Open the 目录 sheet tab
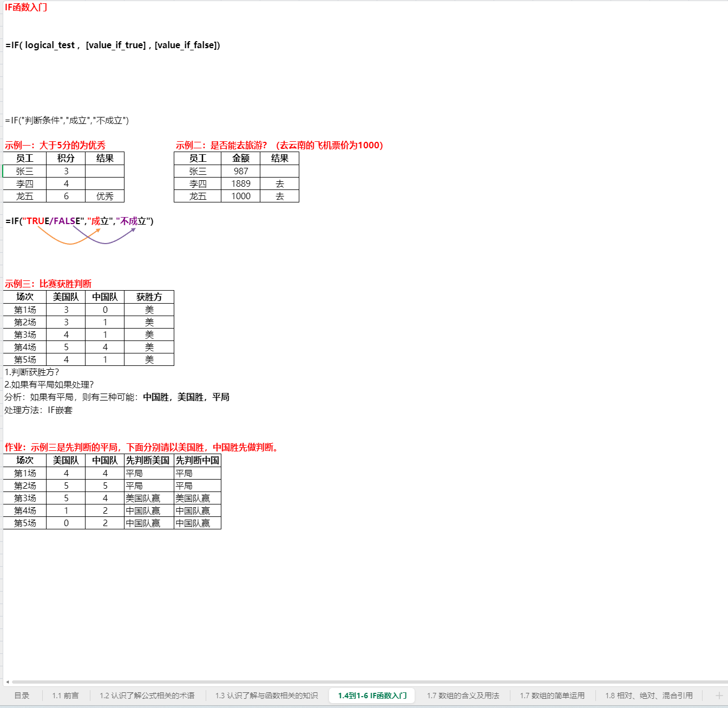 click(x=22, y=696)
